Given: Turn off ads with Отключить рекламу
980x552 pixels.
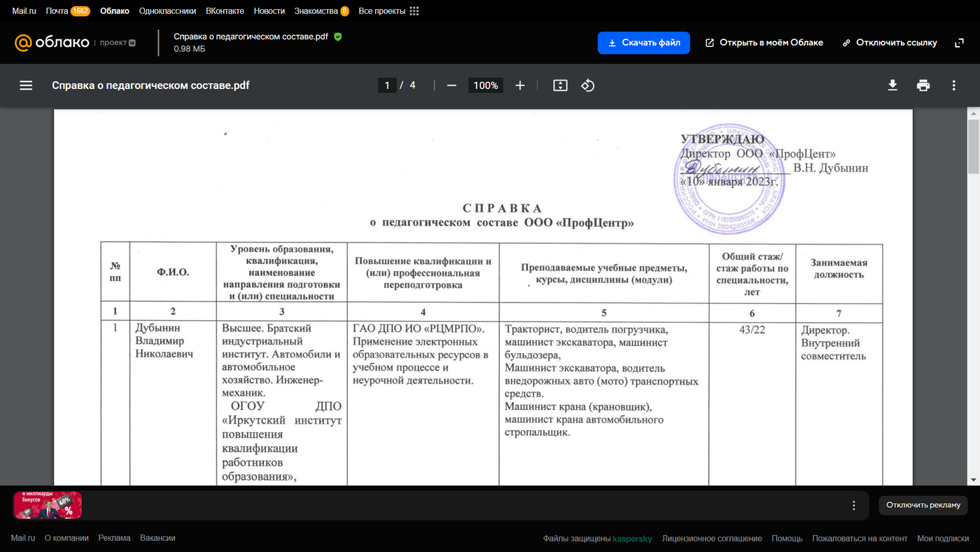Looking at the screenshot, I should point(923,505).
